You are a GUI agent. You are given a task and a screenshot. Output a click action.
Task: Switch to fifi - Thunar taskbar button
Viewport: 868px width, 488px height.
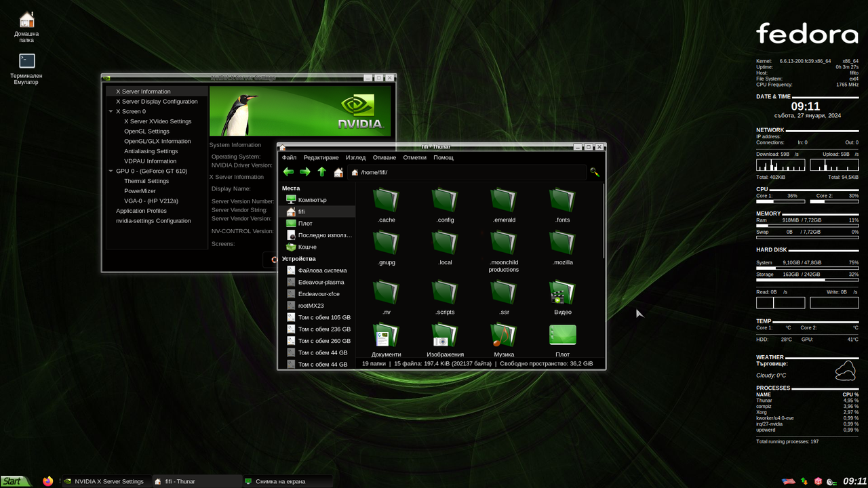pyautogui.click(x=197, y=481)
